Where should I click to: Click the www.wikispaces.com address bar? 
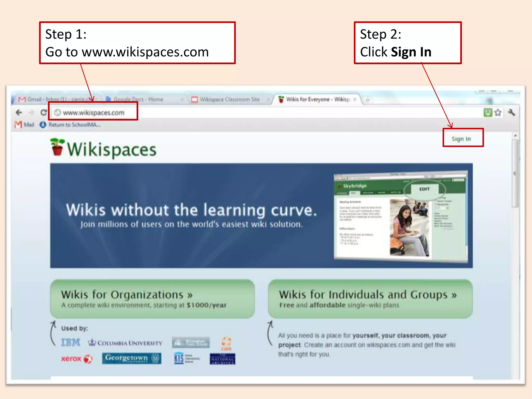[x=94, y=112]
